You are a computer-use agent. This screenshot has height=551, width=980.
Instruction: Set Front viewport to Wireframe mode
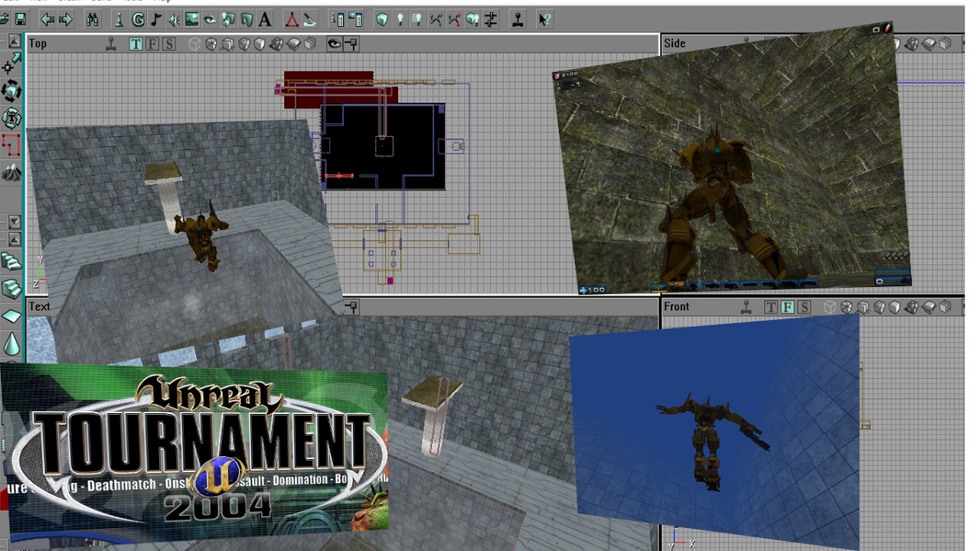[x=830, y=307]
